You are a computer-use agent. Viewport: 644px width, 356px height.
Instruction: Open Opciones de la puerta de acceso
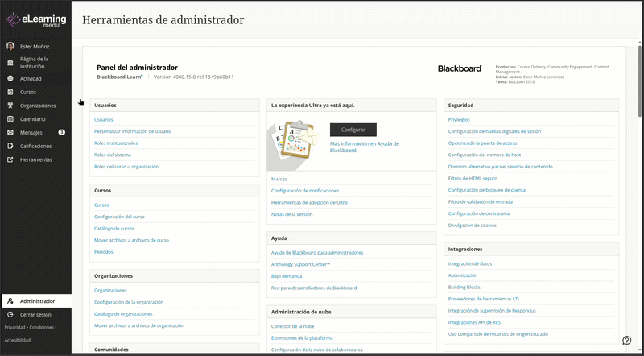coord(482,143)
